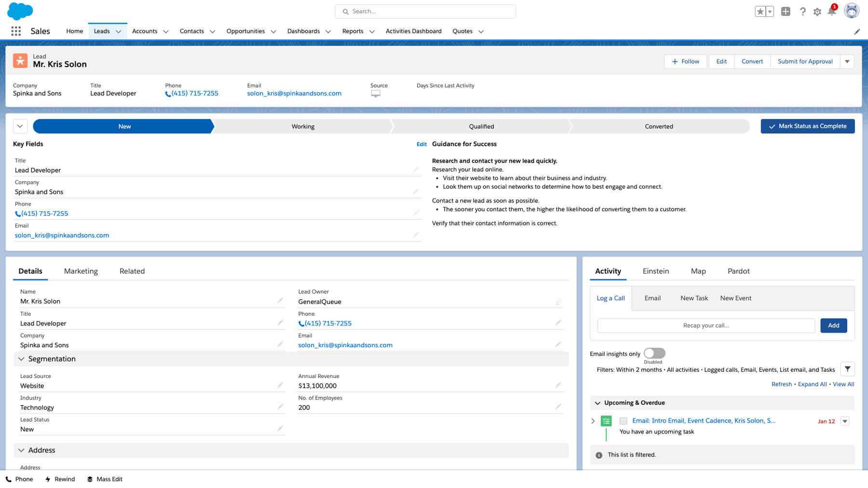The height and width of the screenshot is (488, 868).
Task: Open the App Launcher grid icon
Action: 16,31
